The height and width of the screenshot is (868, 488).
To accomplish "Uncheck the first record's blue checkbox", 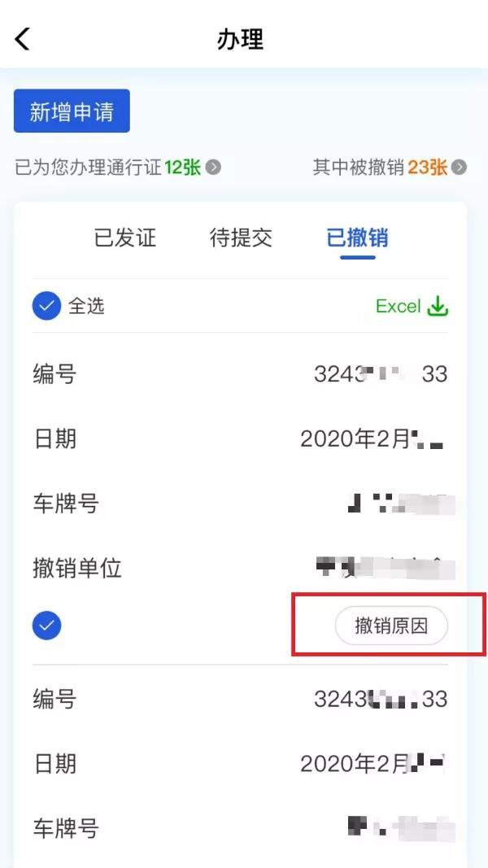I will (x=46, y=626).
